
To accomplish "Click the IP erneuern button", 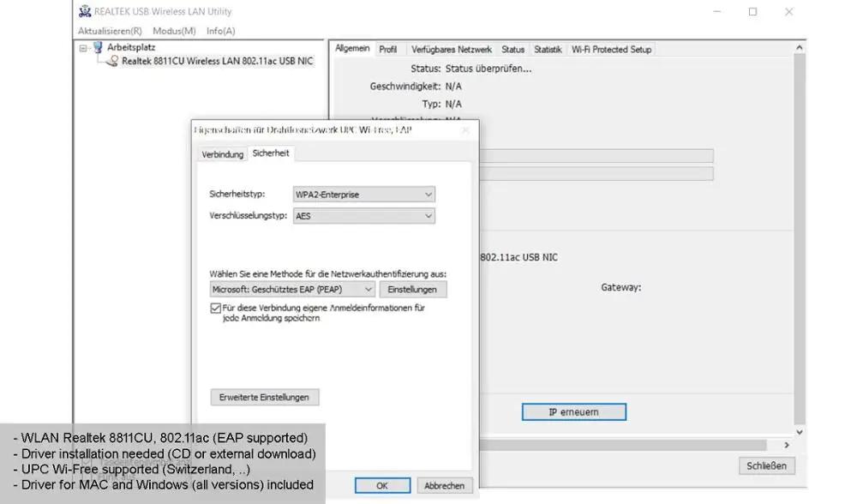I will (x=574, y=412).
